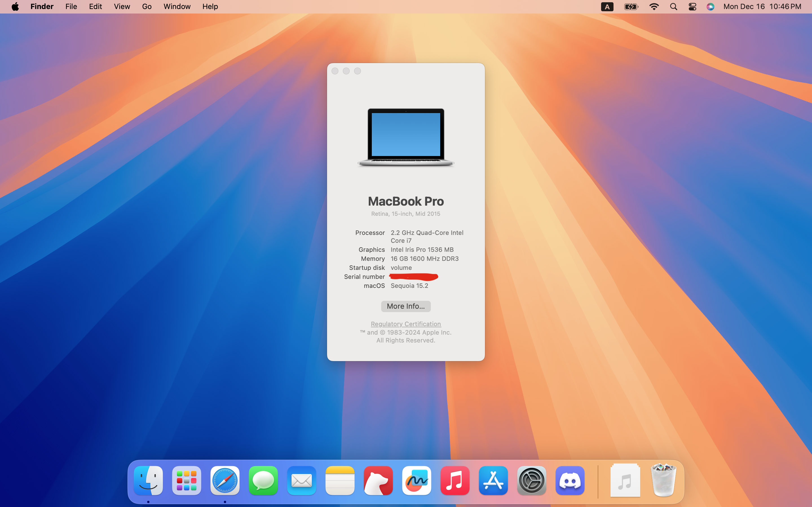Open Messages from the Dock
The height and width of the screenshot is (507, 812).
[x=263, y=480]
